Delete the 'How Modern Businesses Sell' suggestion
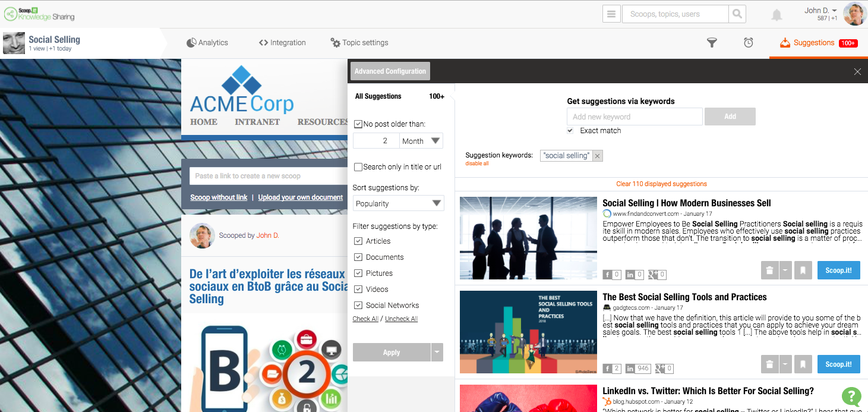Viewport: 868px width, 412px height. pyautogui.click(x=769, y=271)
